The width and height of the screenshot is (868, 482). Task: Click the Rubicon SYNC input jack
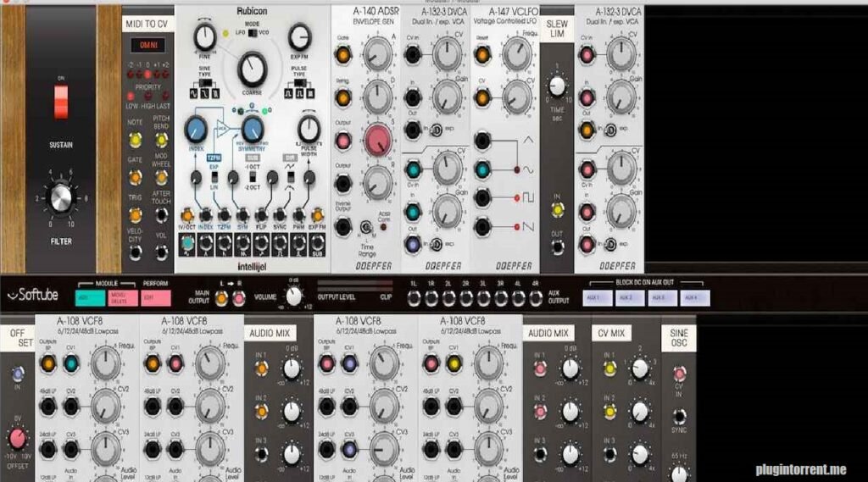click(280, 215)
